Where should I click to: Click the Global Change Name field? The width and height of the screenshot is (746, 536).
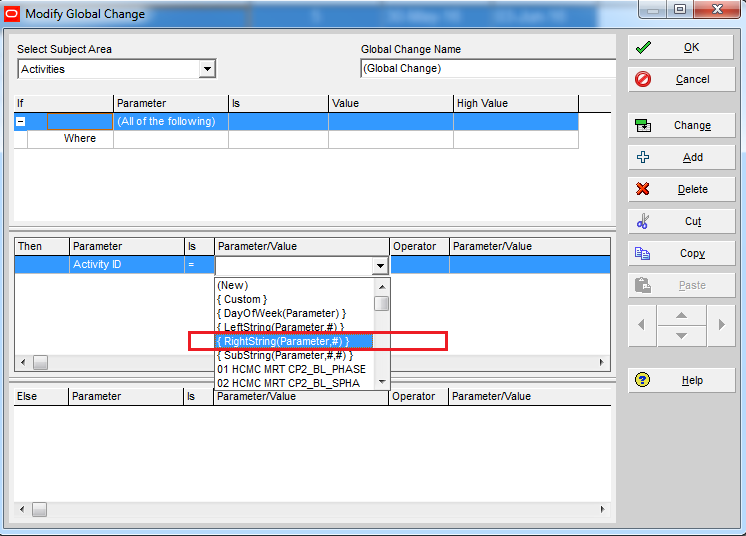487,69
